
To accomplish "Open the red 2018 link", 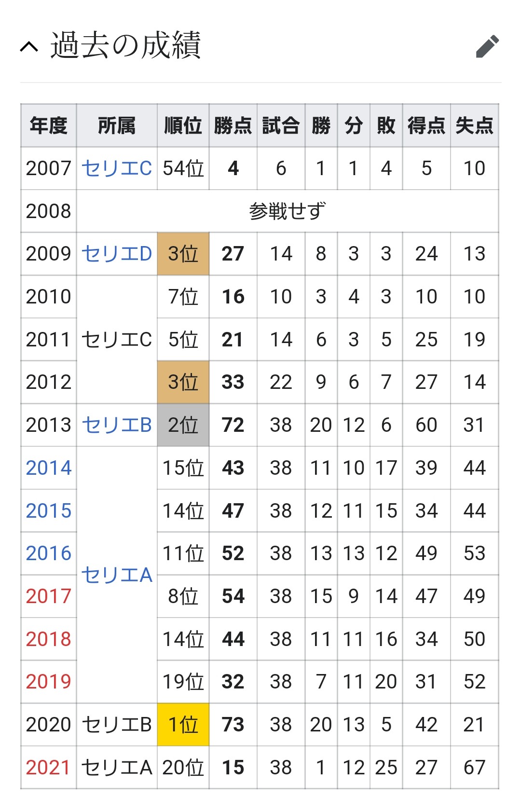I will pyautogui.click(x=49, y=639).
